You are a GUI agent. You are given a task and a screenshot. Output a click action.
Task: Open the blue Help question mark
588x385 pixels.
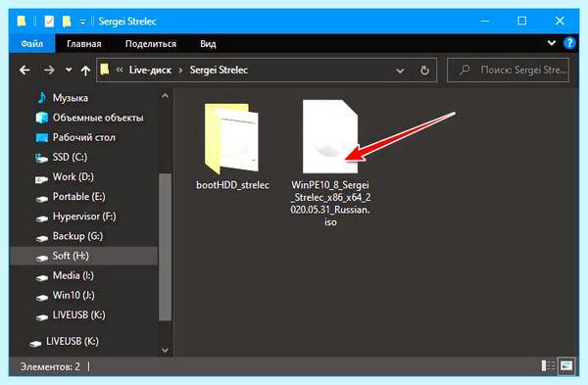(x=569, y=43)
